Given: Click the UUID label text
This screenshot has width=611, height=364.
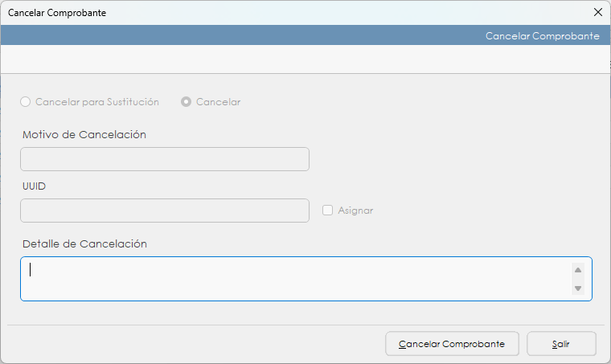Looking at the screenshot, I should (x=34, y=186).
